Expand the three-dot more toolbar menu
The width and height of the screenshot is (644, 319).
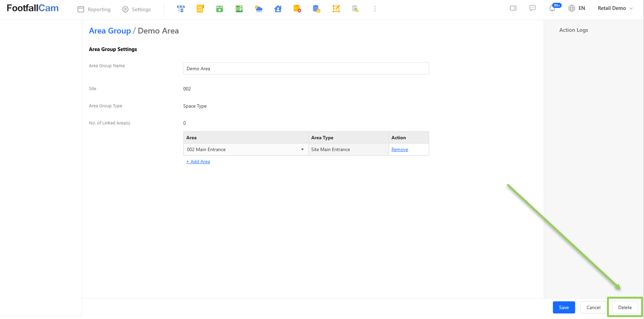coord(375,9)
